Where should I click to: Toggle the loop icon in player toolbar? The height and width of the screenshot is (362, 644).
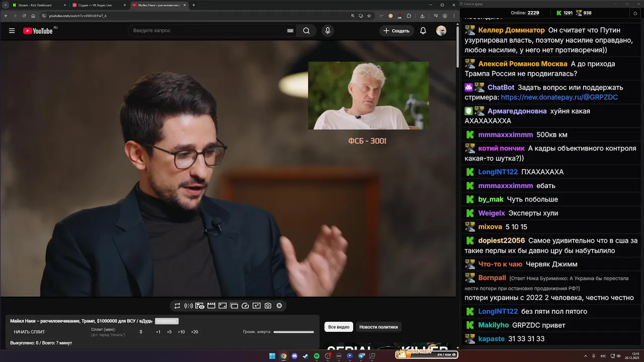177,306
